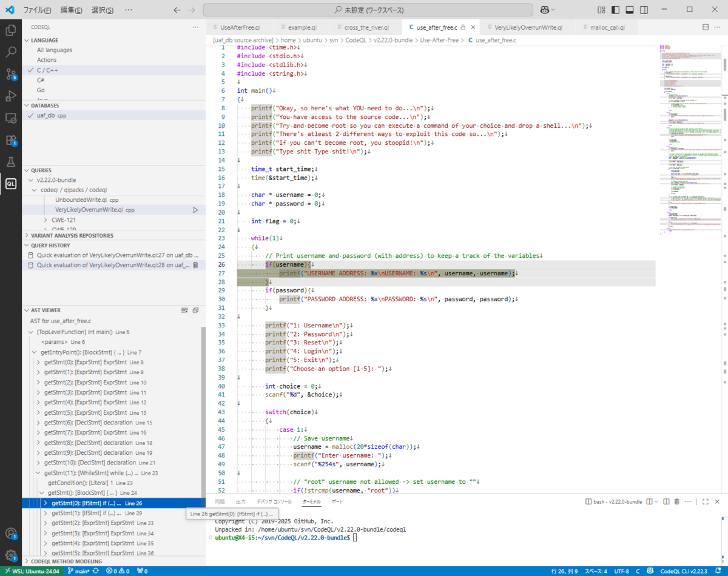
Task: Maximize the terminal panel size
Action: click(706, 501)
